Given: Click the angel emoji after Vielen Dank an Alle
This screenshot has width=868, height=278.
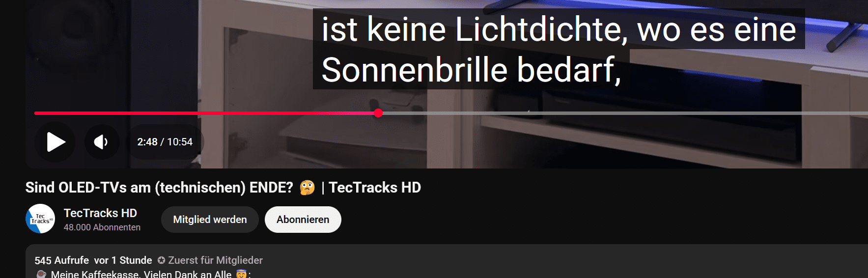Looking at the screenshot, I should tap(241, 274).
